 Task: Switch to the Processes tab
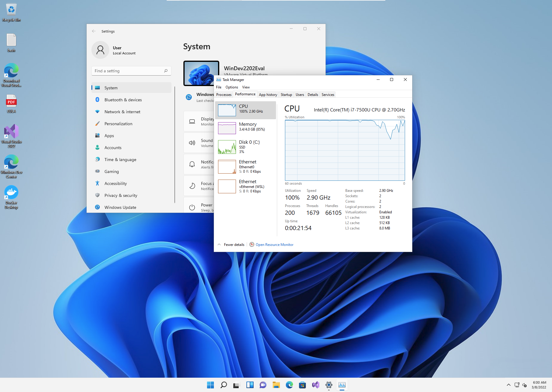[x=224, y=95]
